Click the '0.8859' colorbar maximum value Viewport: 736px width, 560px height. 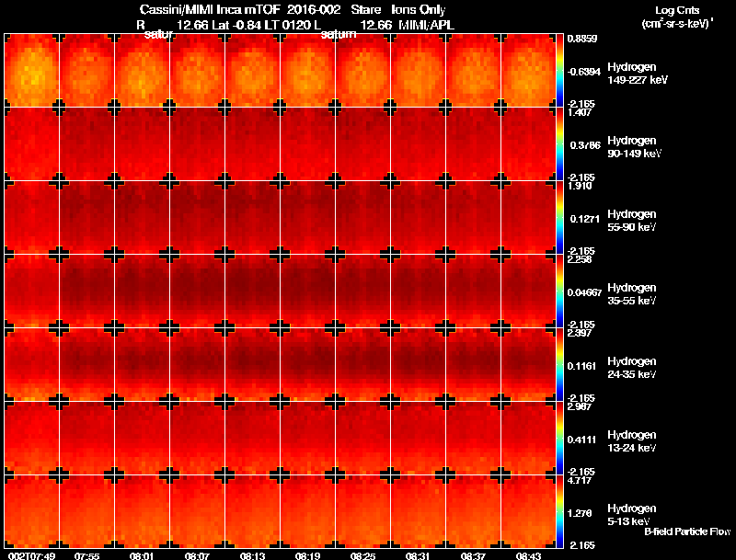582,39
